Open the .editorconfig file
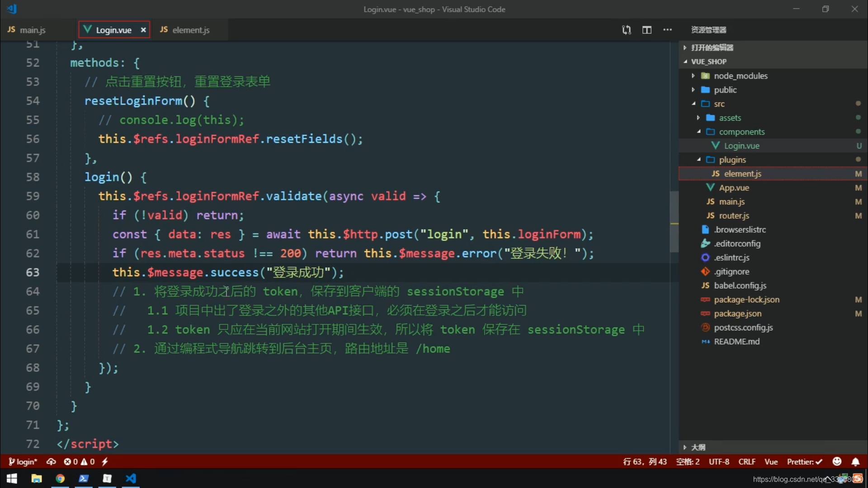This screenshot has width=868, height=488. [773, 244]
